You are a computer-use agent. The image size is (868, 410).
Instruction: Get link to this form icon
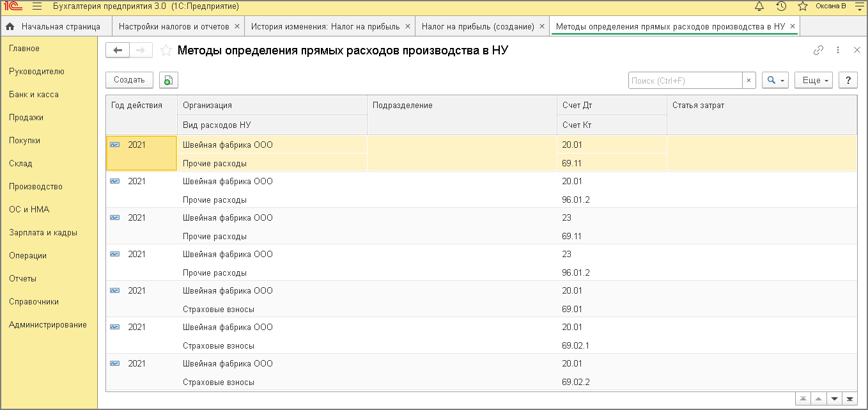point(818,51)
